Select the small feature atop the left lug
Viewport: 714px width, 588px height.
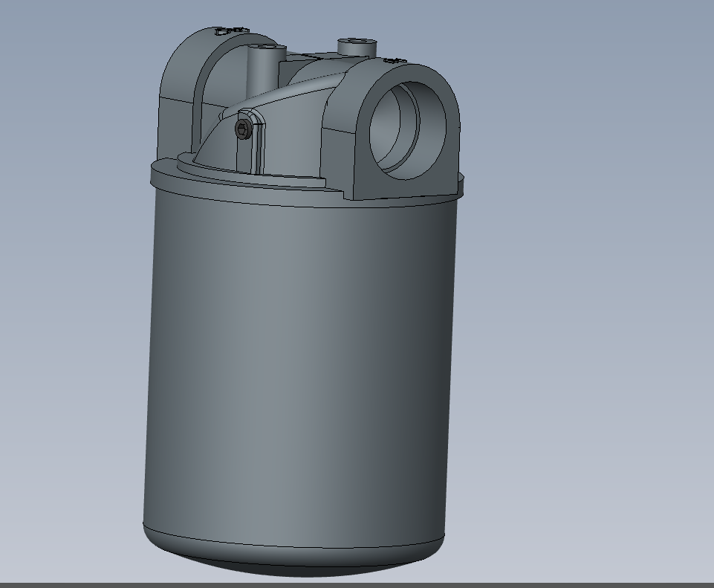[x=231, y=31]
